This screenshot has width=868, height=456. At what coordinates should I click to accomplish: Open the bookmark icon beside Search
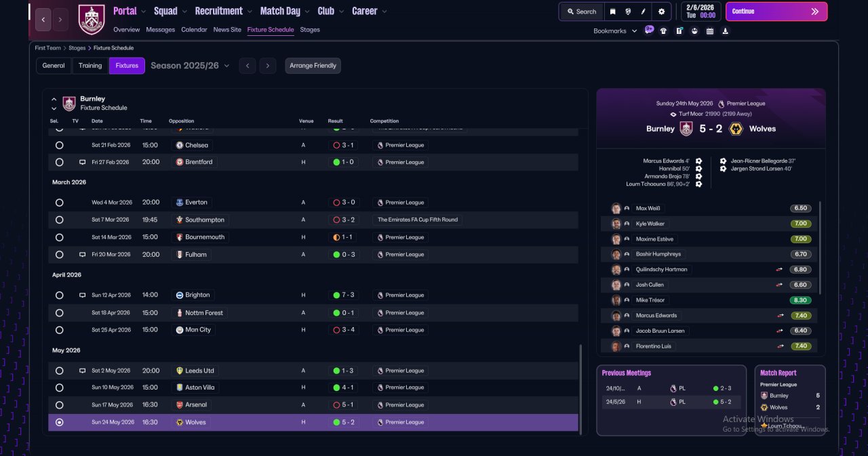tap(613, 12)
